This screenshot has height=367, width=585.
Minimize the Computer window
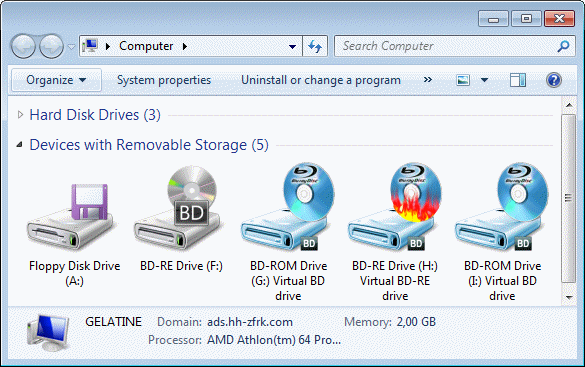(493, 19)
